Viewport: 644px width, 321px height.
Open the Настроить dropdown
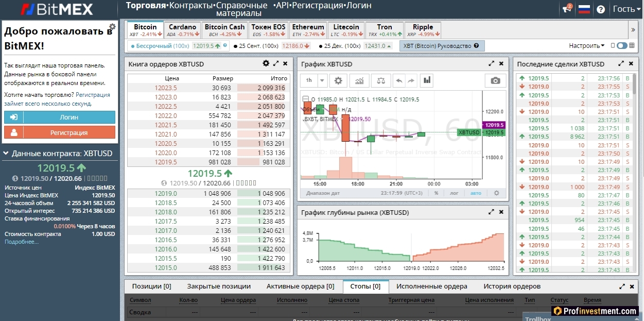pos(587,46)
